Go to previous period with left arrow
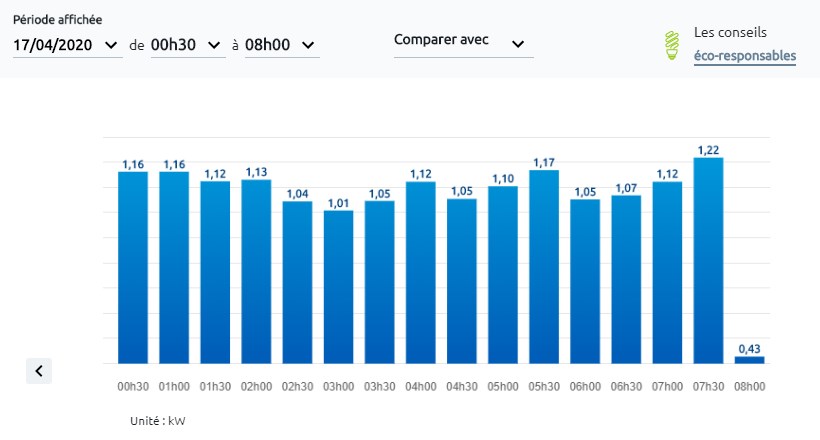820x440 pixels. tap(39, 371)
